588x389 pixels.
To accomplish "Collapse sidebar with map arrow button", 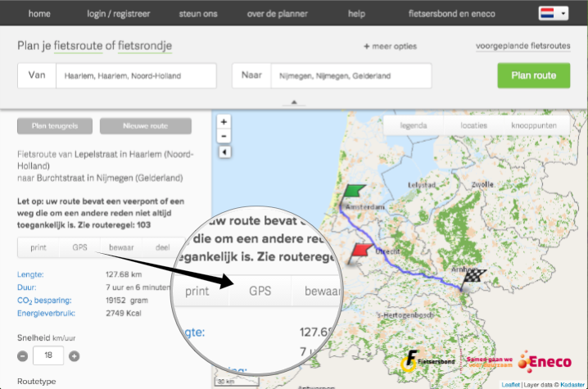I will pos(224,152).
